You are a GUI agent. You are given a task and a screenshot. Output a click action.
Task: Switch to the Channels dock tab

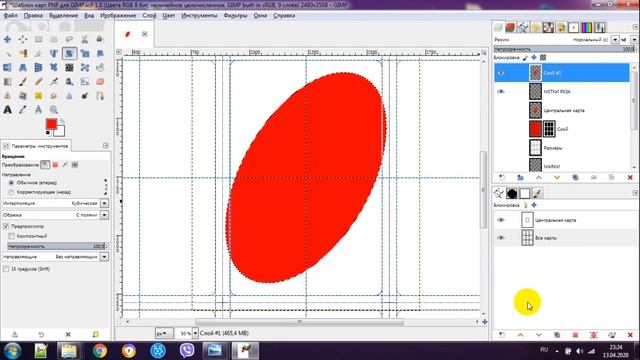pyautogui.click(x=510, y=27)
